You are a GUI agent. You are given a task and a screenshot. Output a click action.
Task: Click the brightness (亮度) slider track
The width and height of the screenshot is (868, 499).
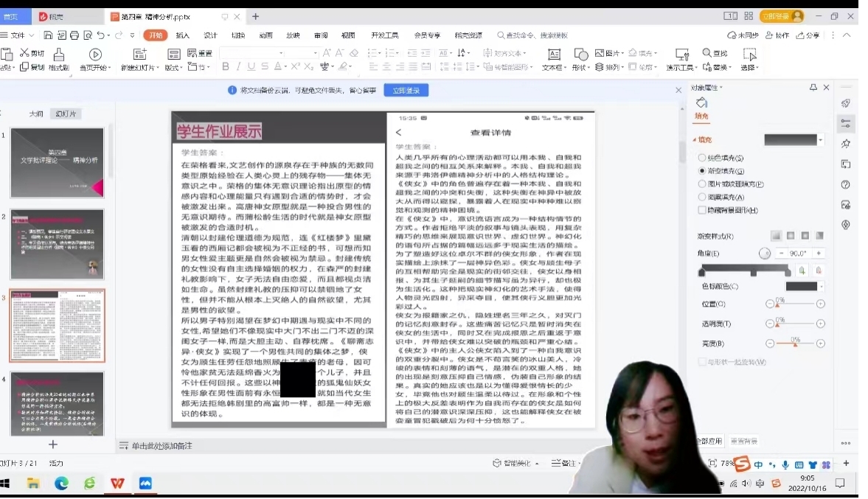point(795,343)
